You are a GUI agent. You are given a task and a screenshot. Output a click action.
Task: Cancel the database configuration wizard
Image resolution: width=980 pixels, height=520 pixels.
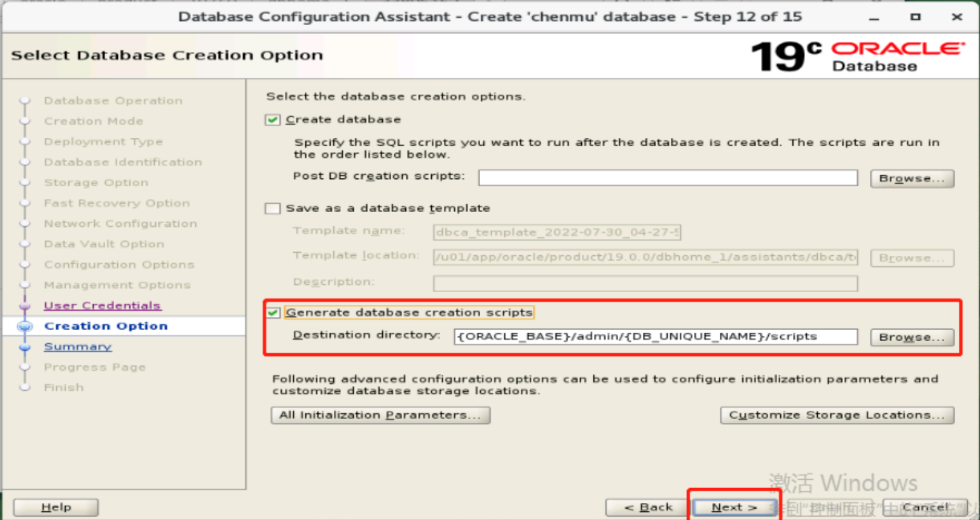[x=926, y=507]
